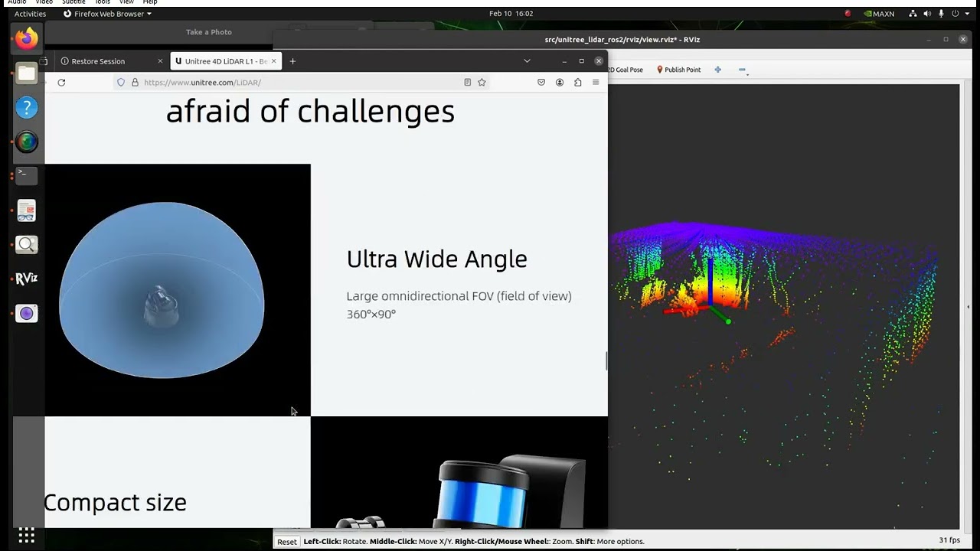Image resolution: width=980 pixels, height=551 pixels.
Task: Click the red recording indicator in top bar
Action: click(x=848, y=14)
